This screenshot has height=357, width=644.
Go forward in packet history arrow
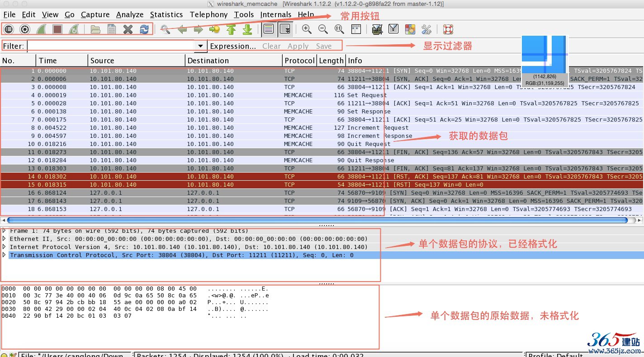[x=198, y=29]
